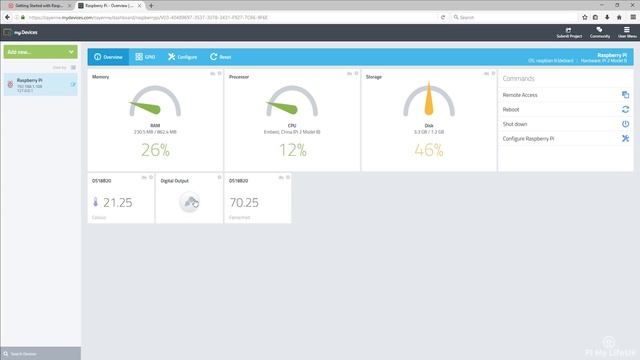Open chart icon on Processor widget
This screenshot has width=640, height=360.
pos(349,73)
